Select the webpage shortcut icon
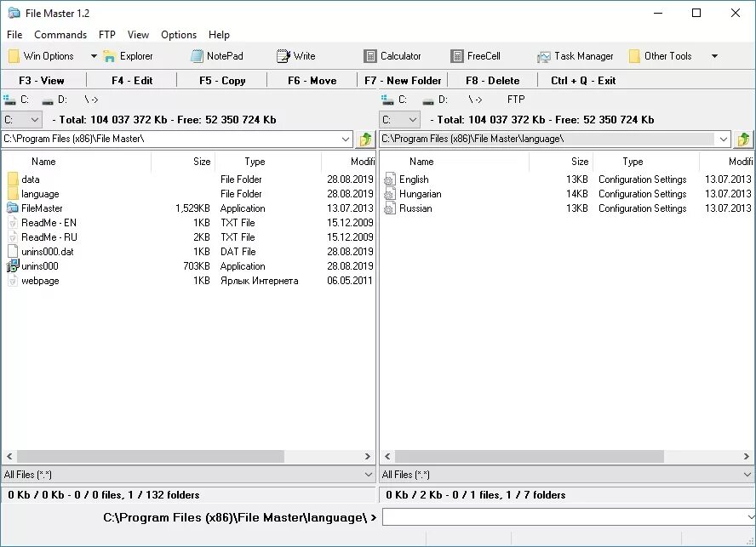756x547 pixels. [x=13, y=281]
